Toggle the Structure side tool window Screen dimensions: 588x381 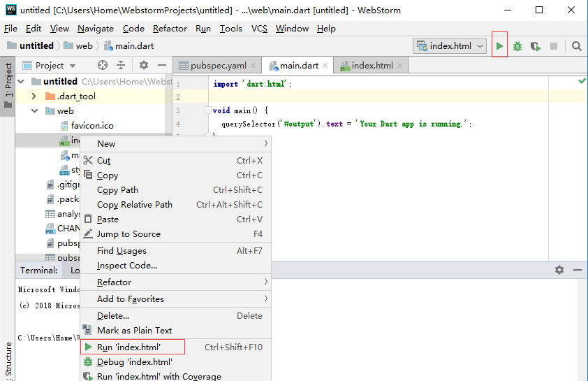(8, 360)
